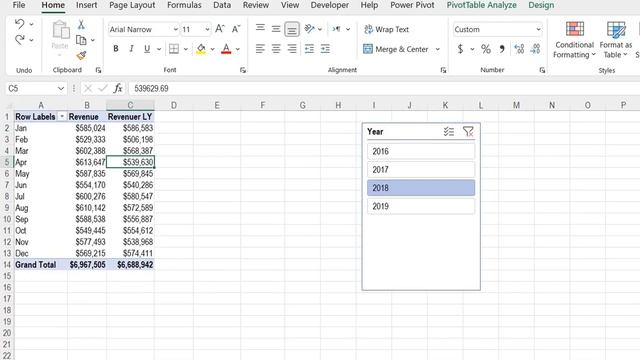Switch to the Page Layout tab

132,5
